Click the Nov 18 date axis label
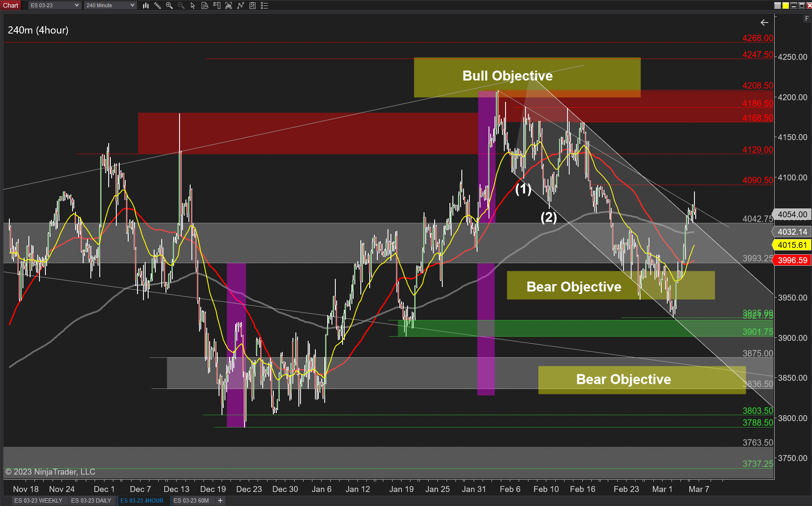Screen dimensions: 812x506 click(x=26, y=489)
